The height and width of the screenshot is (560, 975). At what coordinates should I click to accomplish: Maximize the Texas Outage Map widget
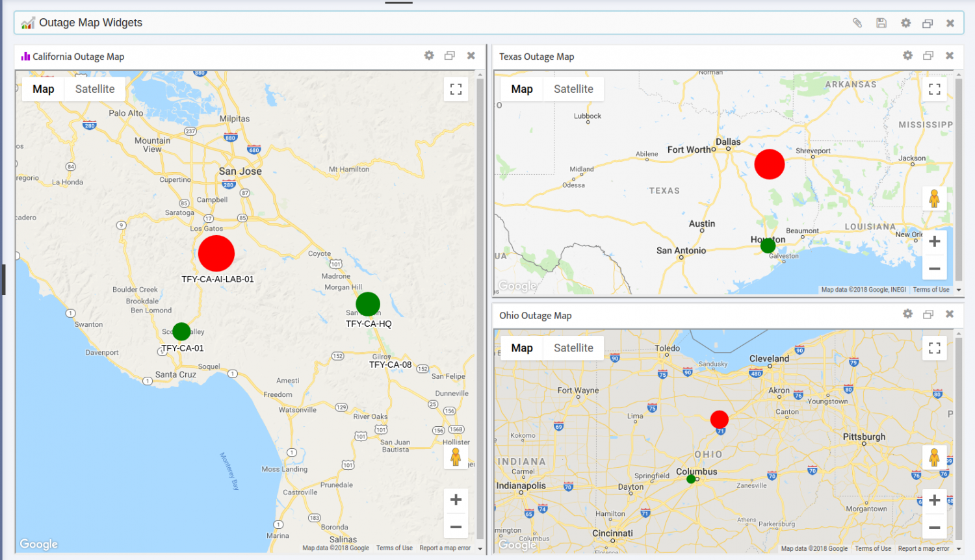coord(928,56)
